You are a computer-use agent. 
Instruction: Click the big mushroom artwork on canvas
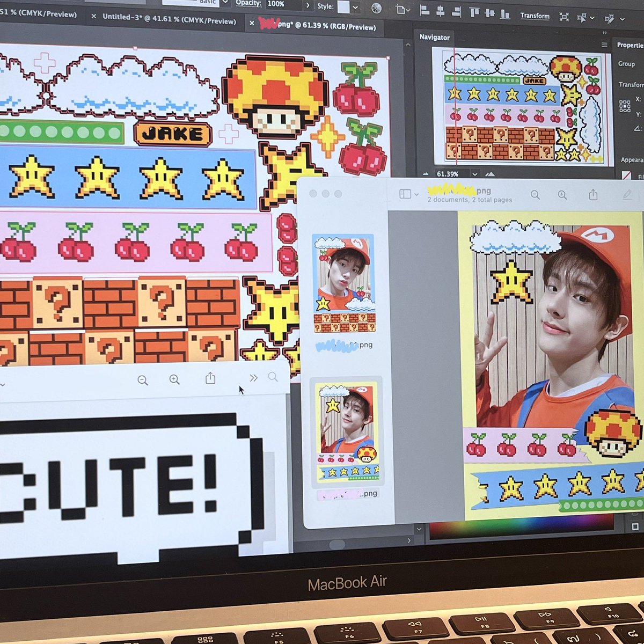coord(274,98)
